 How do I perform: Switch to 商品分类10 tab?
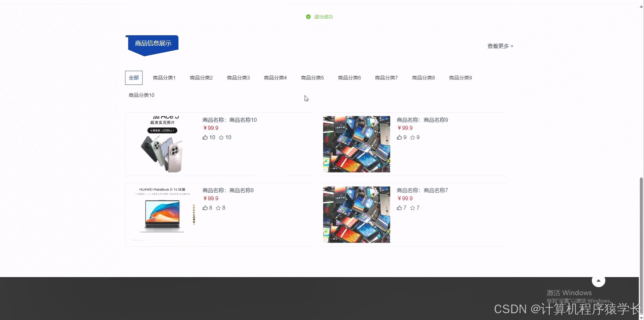click(141, 95)
